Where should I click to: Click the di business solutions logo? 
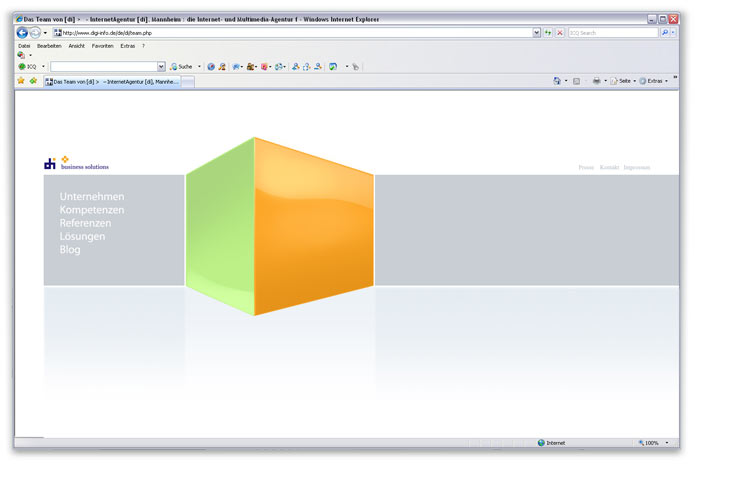pyautogui.click(x=76, y=162)
